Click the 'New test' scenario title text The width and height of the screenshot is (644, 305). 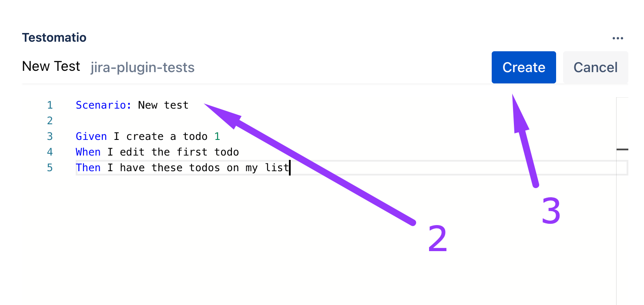coord(163,105)
